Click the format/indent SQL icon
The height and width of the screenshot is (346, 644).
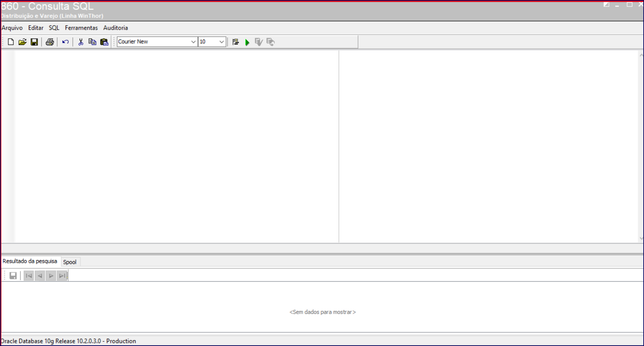pos(235,42)
